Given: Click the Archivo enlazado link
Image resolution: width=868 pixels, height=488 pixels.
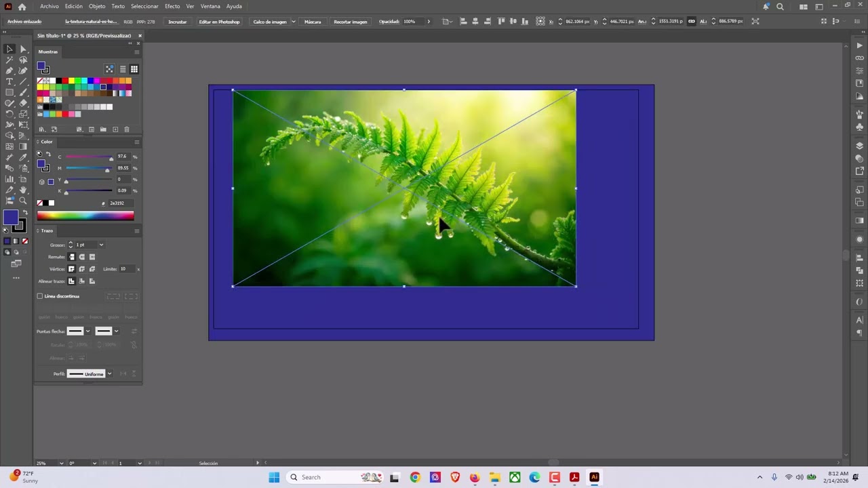Looking at the screenshot, I should coord(24,22).
